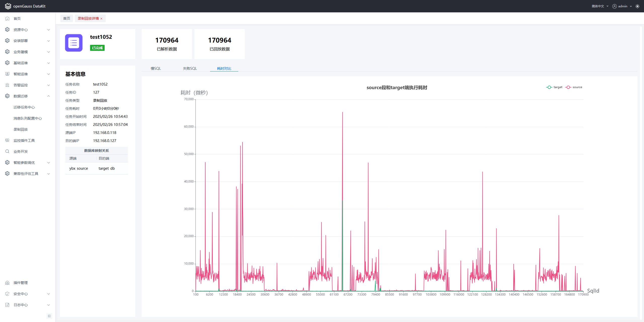Viewport: 644px width, 322px height.
Task: Toggle the source series in chart legend
Action: point(574,87)
